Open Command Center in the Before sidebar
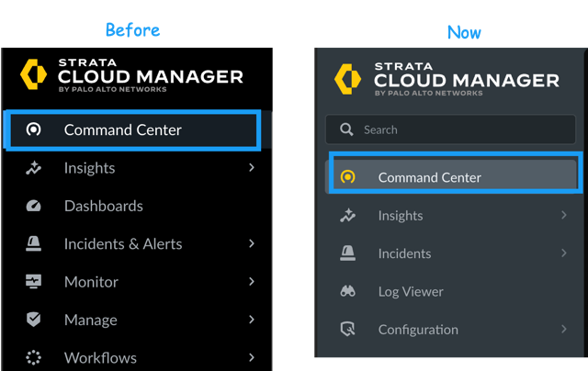Image resolution: width=588 pixels, height=371 pixels. click(x=123, y=129)
